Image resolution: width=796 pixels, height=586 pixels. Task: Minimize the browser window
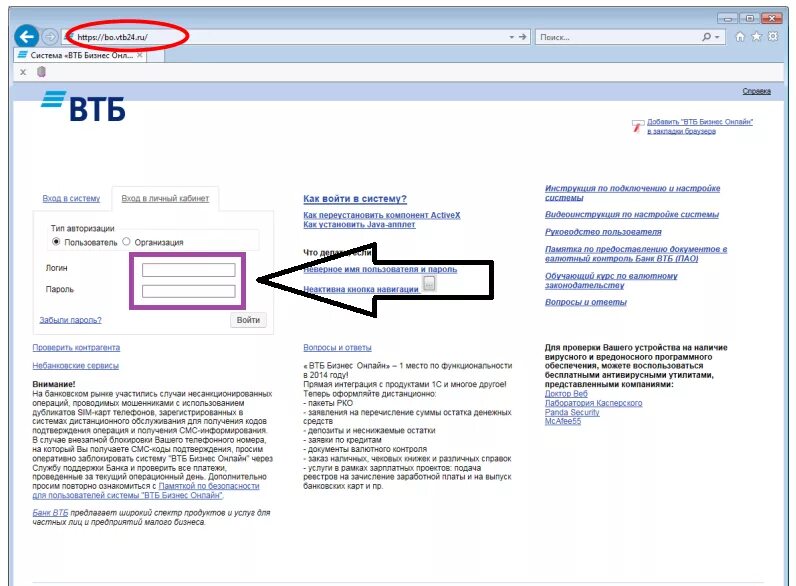pyautogui.click(x=727, y=18)
